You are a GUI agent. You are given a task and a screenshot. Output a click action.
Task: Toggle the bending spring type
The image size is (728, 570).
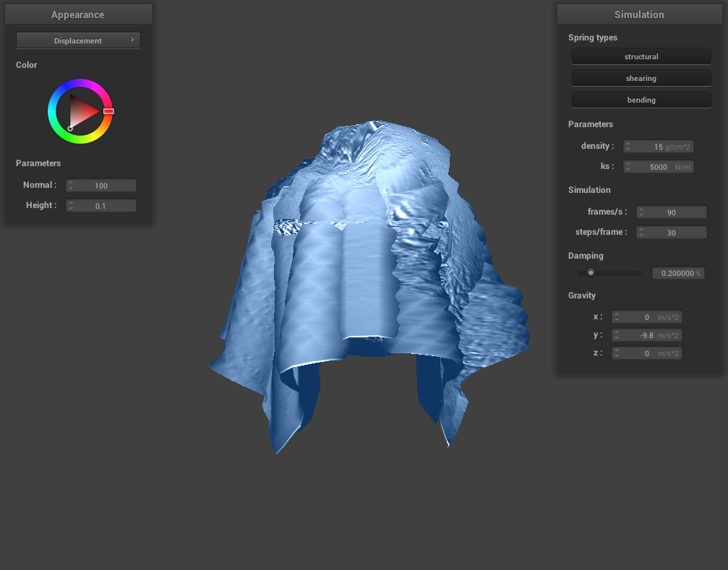(641, 100)
